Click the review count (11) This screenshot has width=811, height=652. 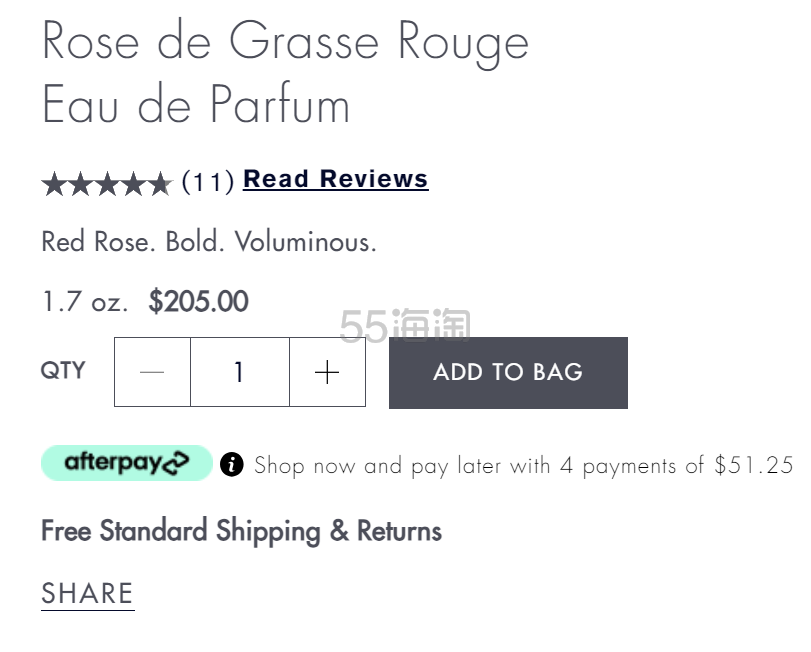click(x=207, y=182)
